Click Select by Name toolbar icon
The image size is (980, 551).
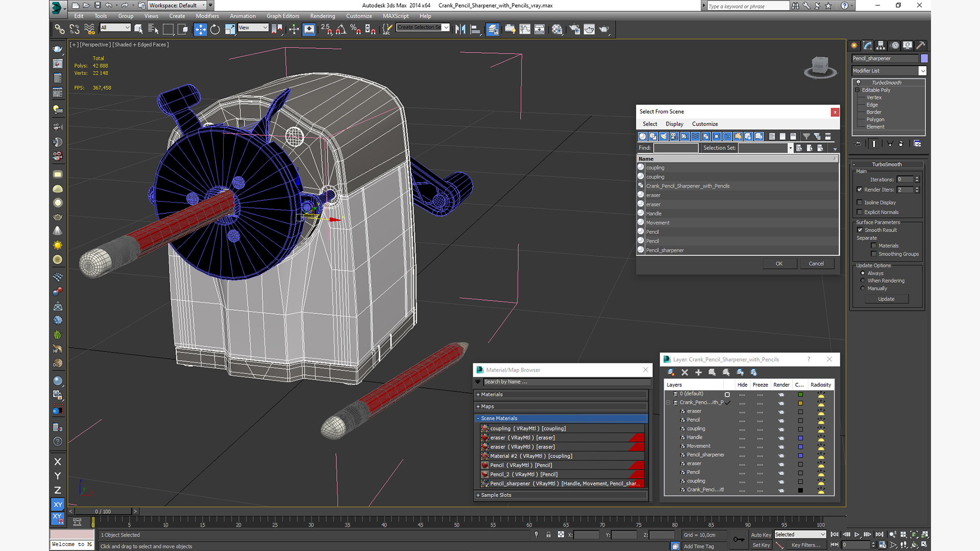(x=153, y=30)
